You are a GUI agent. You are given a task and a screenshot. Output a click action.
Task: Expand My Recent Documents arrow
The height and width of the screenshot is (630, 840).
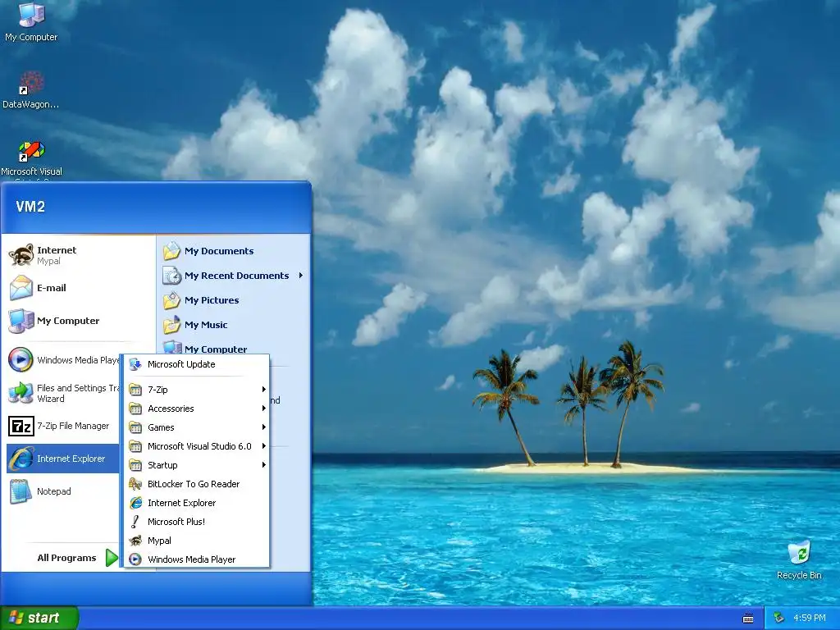pos(300,276)
